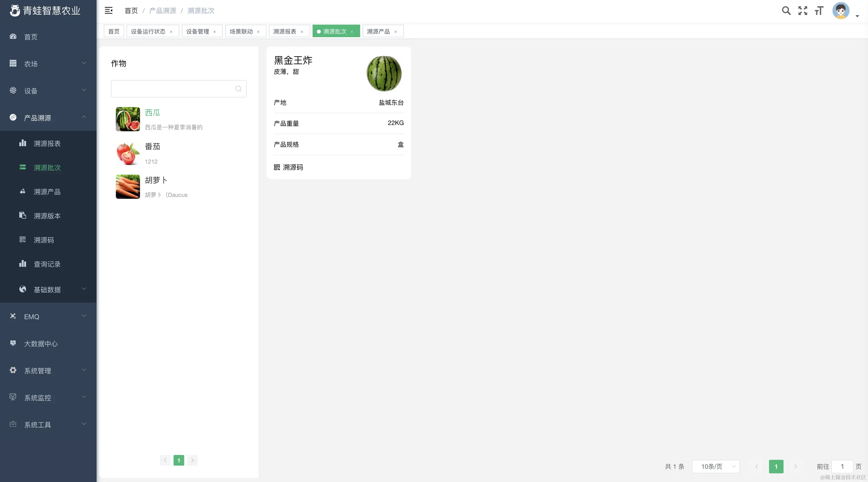Screen dimensions: 868x482
Task: Click the font size adjustment icon
Action: pos(819,10)
